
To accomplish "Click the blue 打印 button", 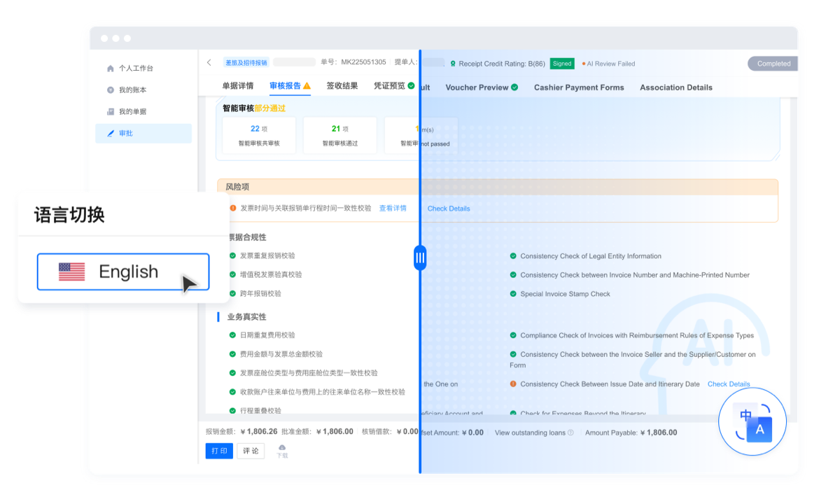I will [219, 451].
